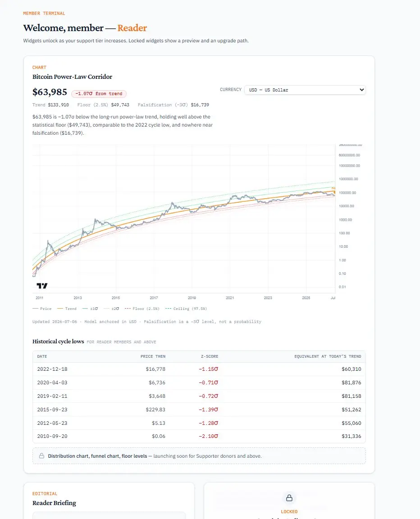Select the 2015-09-23 table row

199,410
